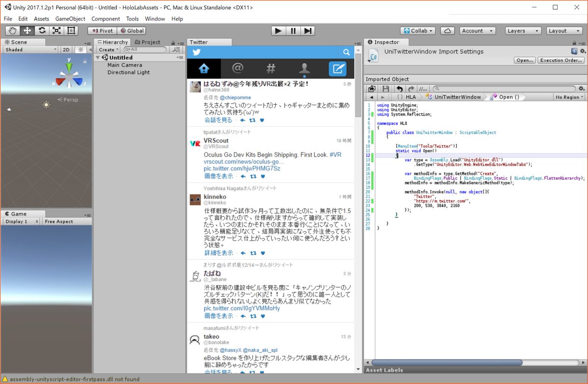This screenshot has height=384, width=588.
Task: Select the Rotate tool
Action: (42, 31)
